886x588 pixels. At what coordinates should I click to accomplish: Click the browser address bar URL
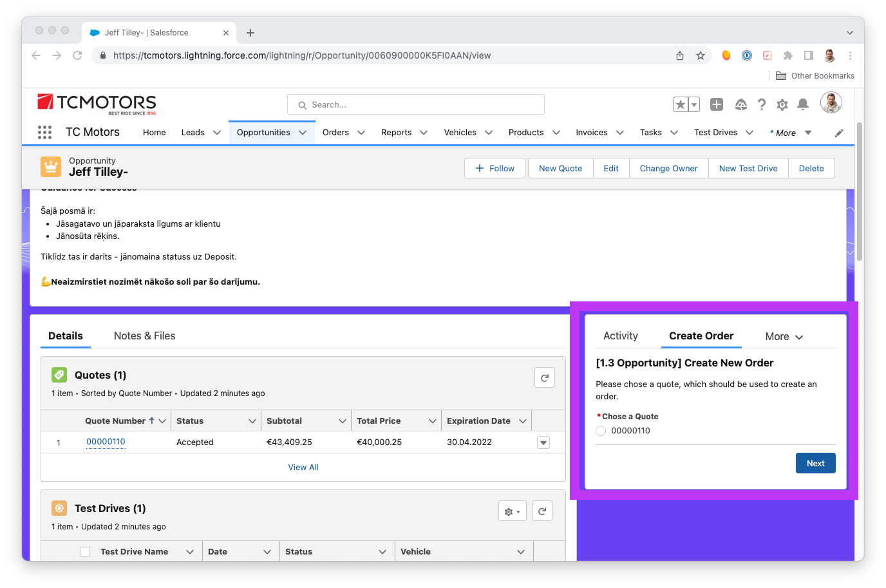tap(302, 55)
